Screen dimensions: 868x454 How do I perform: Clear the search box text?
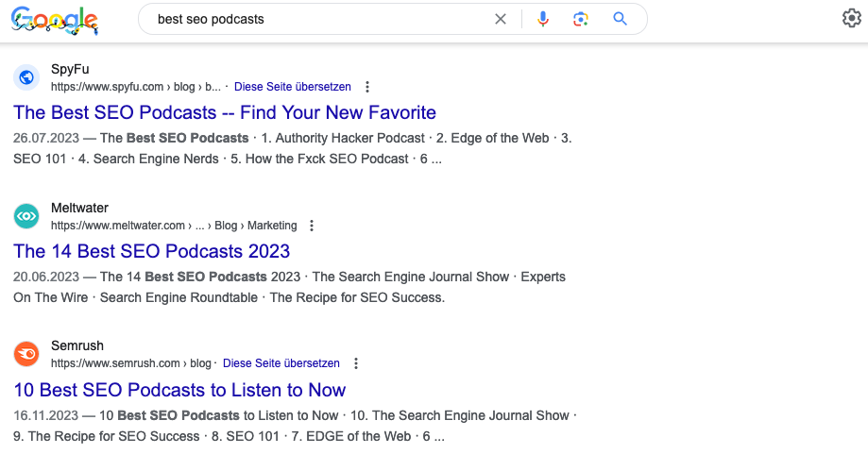tap(501, 19)
